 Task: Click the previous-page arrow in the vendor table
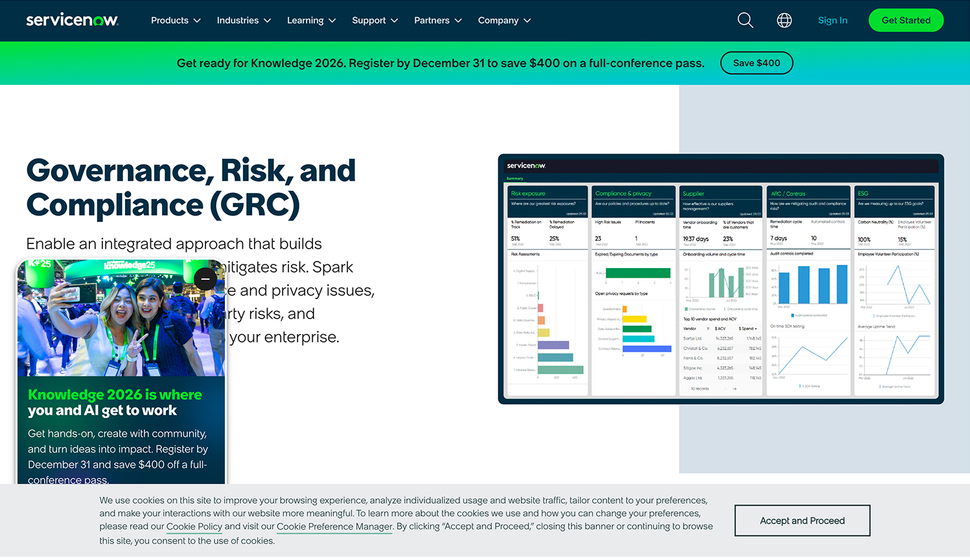point(726,388)
